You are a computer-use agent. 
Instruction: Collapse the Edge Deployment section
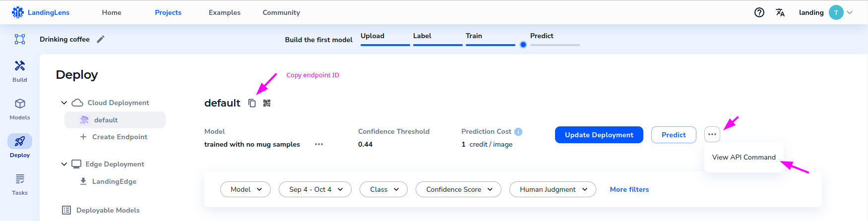64,164
